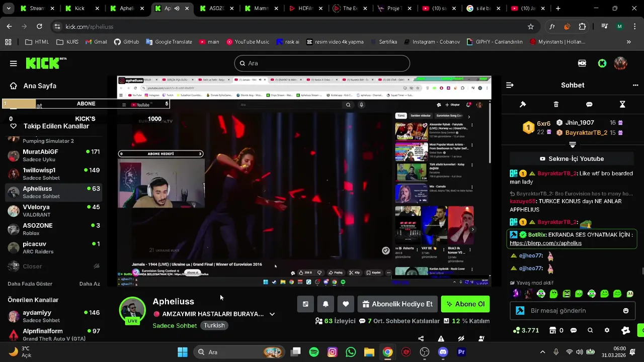Image resolution: width=644 pixels, height=362 pixels.
Task: Collapse the Sohbet chat panel
Action: (510, 85)
